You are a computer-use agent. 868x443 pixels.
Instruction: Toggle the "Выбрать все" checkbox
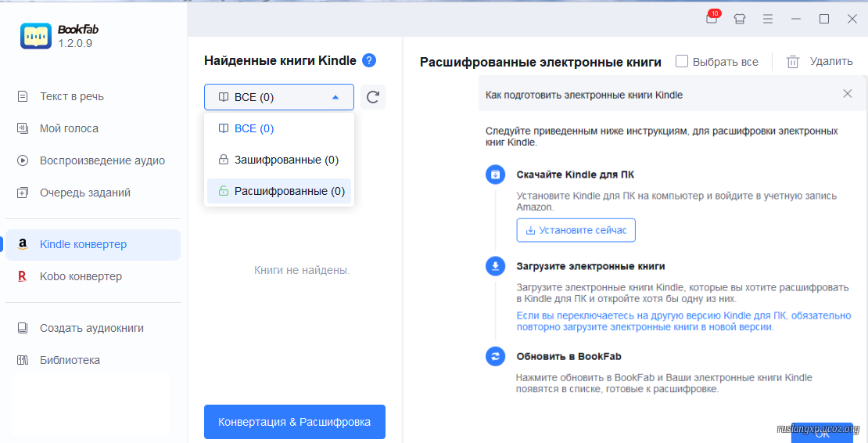coord(682,61)
